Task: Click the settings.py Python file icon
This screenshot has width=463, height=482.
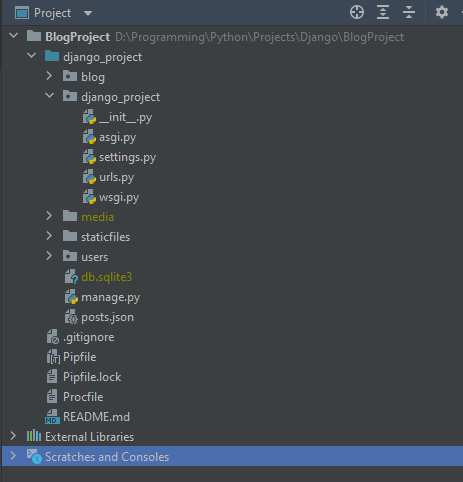Action: tap(89, 157)
